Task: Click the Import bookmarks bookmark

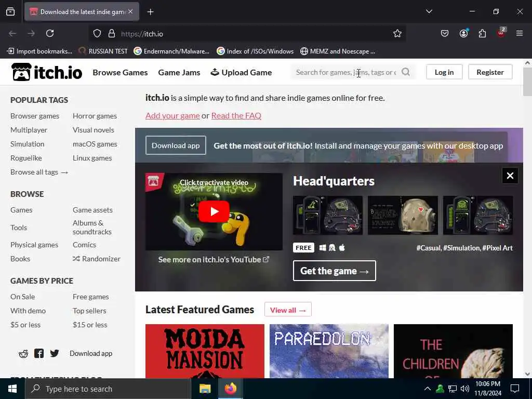Action: [x=39, y=51]
